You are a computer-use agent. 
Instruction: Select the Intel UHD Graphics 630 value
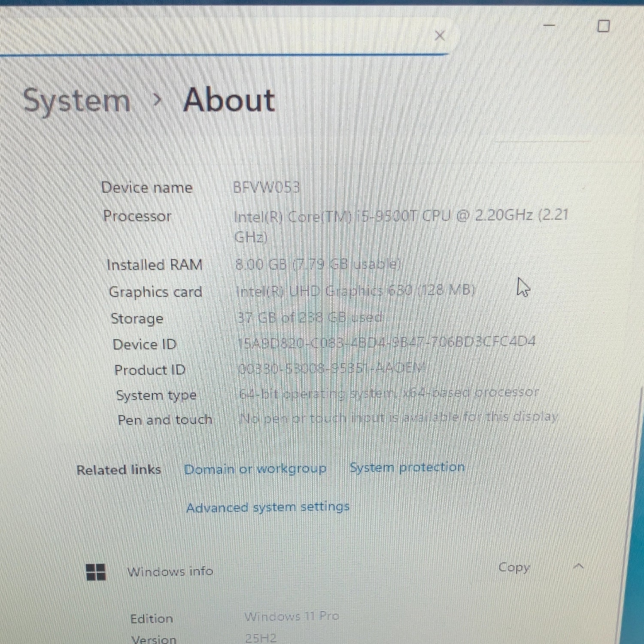tap(355, 291)
